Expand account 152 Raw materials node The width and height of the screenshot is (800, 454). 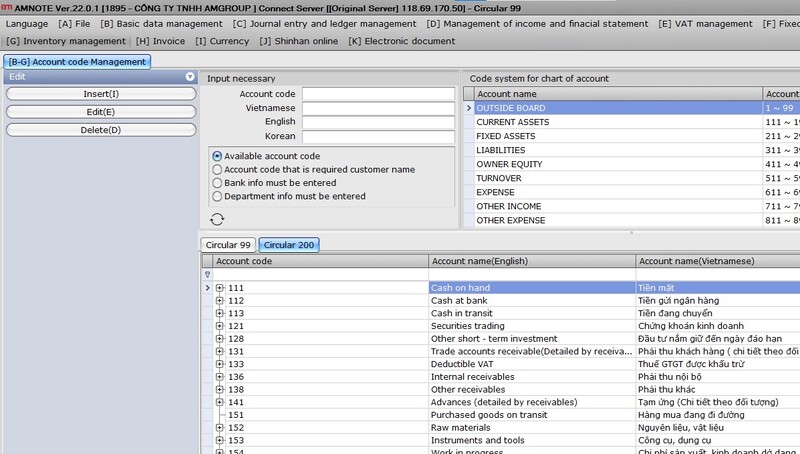[220, 427]
